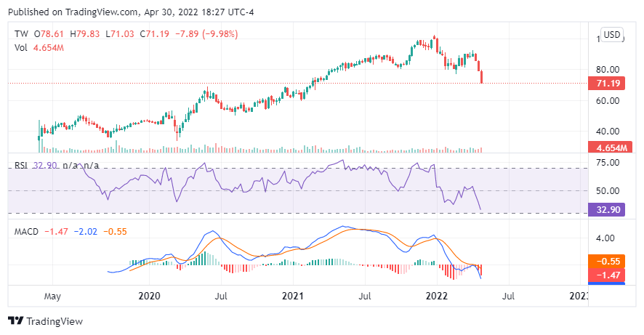Select the MACD indicator label

26,232
